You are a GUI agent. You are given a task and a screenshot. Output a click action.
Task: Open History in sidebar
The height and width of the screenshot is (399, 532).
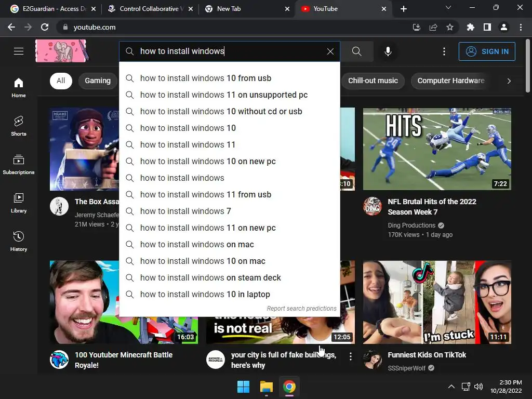click(x=19, y=241)
